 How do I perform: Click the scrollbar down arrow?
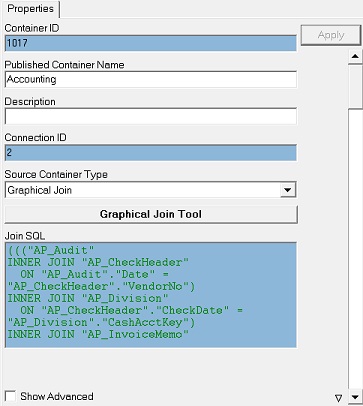355,397
